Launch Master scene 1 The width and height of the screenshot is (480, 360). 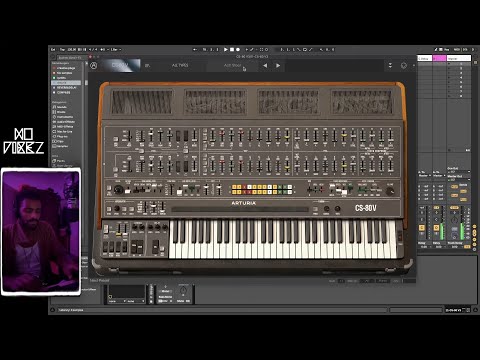point(450,64)
